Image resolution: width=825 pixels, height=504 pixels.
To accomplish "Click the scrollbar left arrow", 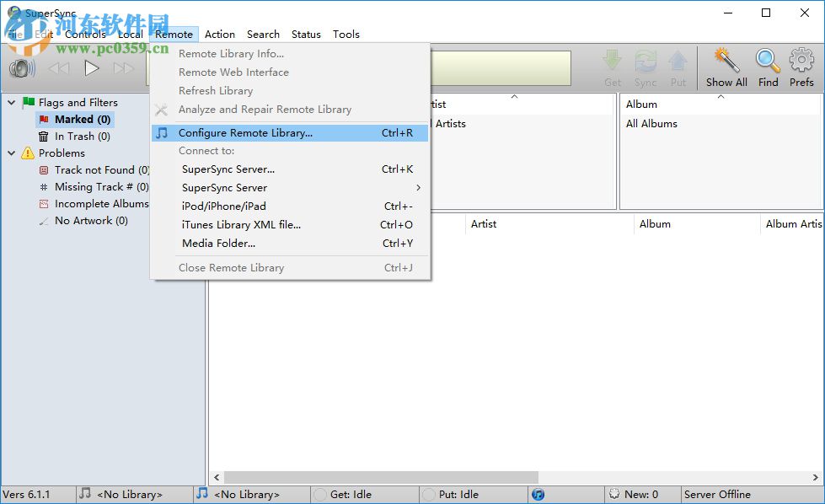I will (217, 477).
